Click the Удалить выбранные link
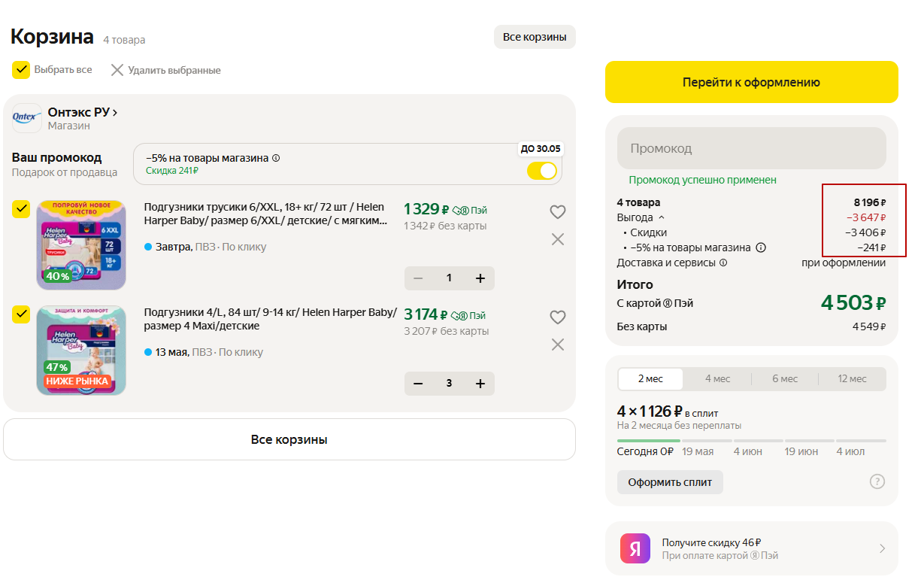The width and height of the screenshot is (924, 586). [174, 70]
